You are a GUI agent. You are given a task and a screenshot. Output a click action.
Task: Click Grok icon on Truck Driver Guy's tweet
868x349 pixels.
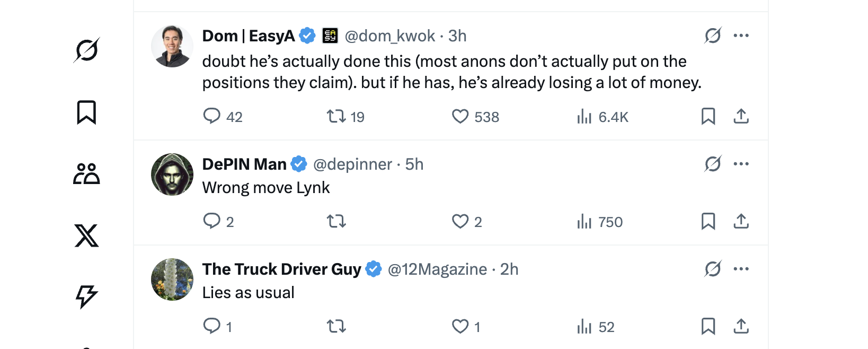point(713,269)
